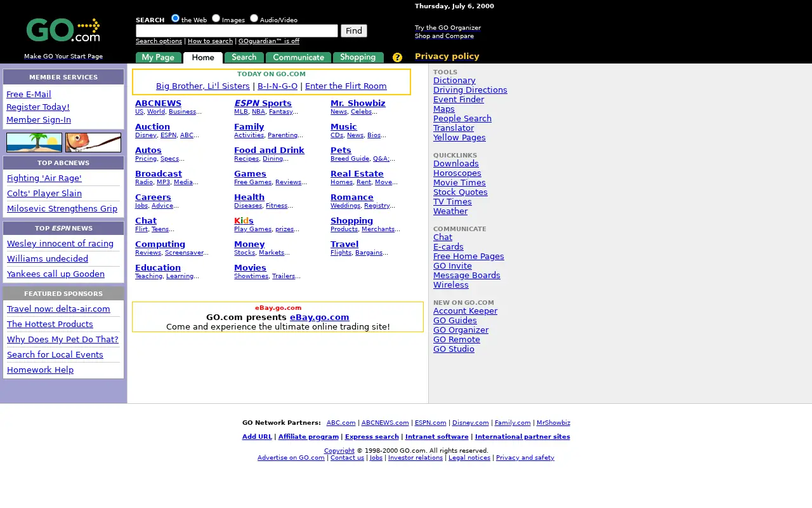Open Search options link

click(x=159, y=41)
